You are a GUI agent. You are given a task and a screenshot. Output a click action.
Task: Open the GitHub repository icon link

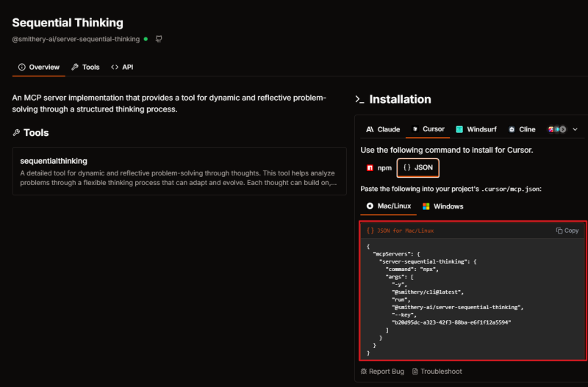pos(159,39)
